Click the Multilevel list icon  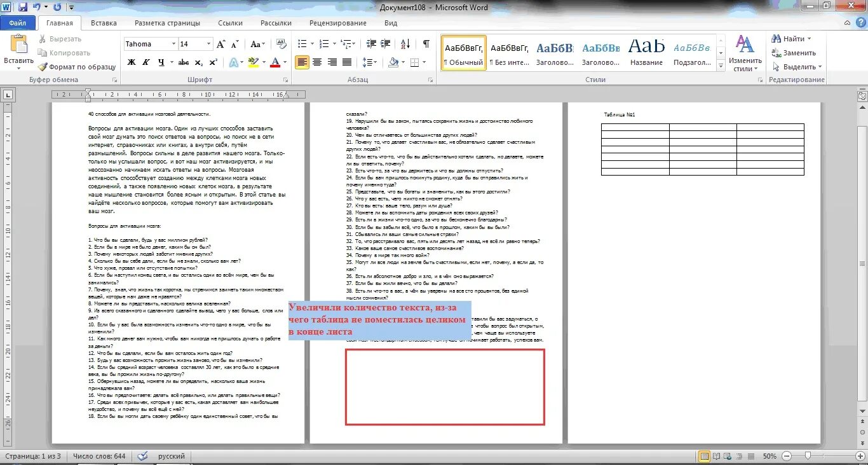click(x=345, y=44)
